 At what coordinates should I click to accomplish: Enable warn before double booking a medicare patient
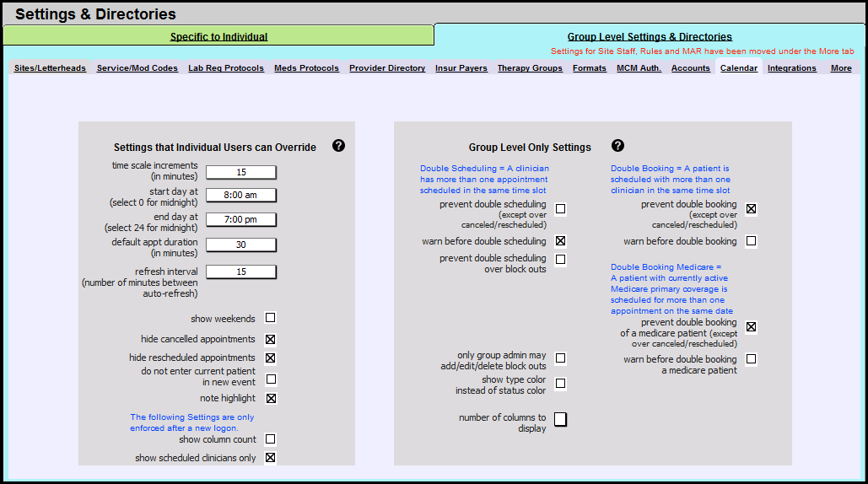tap(751, 359)
